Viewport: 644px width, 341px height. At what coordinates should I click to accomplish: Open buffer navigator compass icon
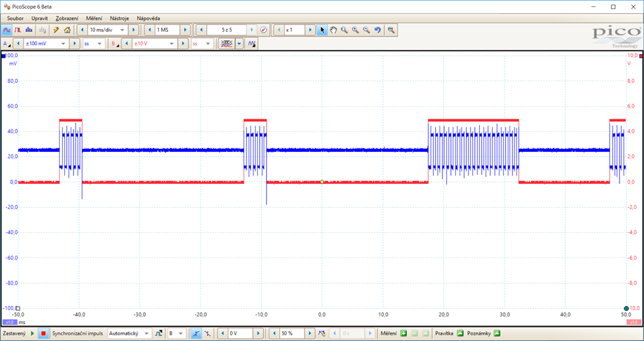click(x=264, y=30)
